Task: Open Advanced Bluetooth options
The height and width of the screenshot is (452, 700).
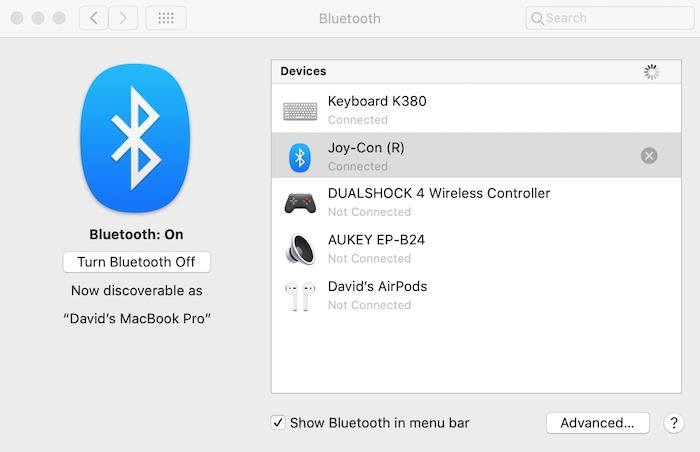Action: point(597,423)
